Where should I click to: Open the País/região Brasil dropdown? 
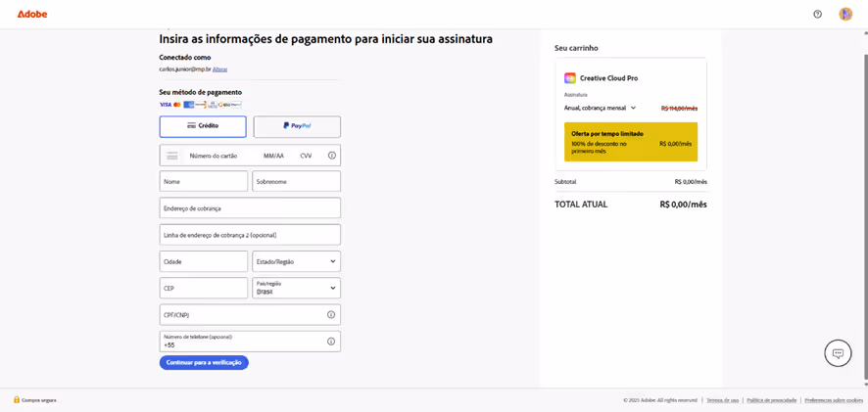click(x=297, y=288)
